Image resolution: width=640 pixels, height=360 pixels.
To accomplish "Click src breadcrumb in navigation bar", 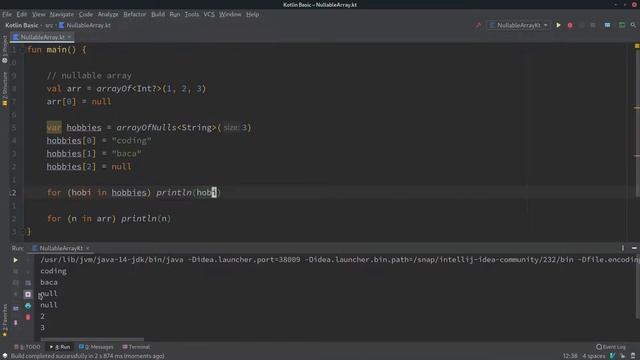I will click(x=49, y=25).
